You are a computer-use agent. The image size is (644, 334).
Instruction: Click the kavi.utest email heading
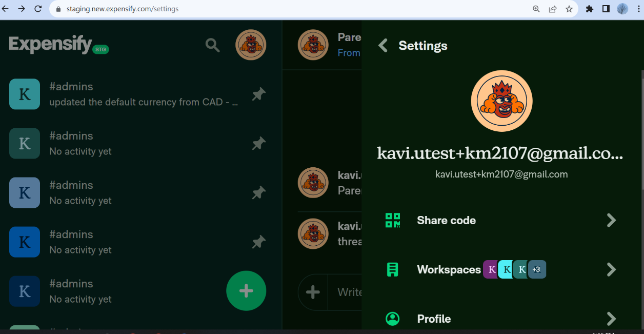pyautogui.click(x=500, y=153)
